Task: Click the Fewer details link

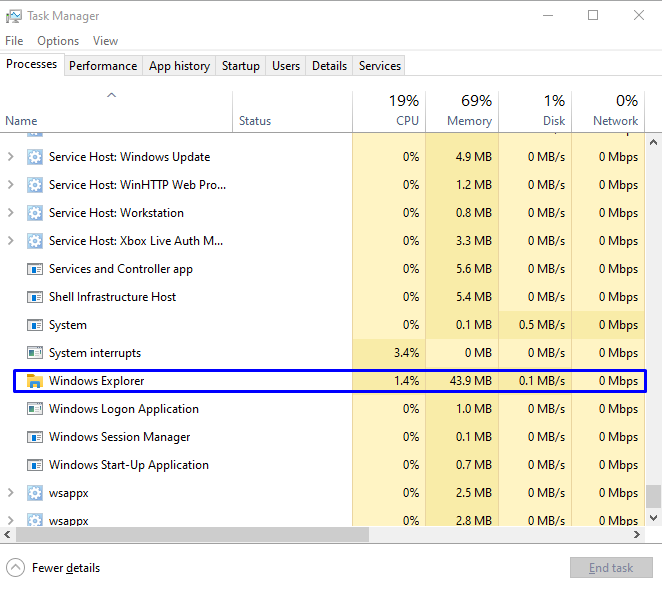Action: click(66, 568)
